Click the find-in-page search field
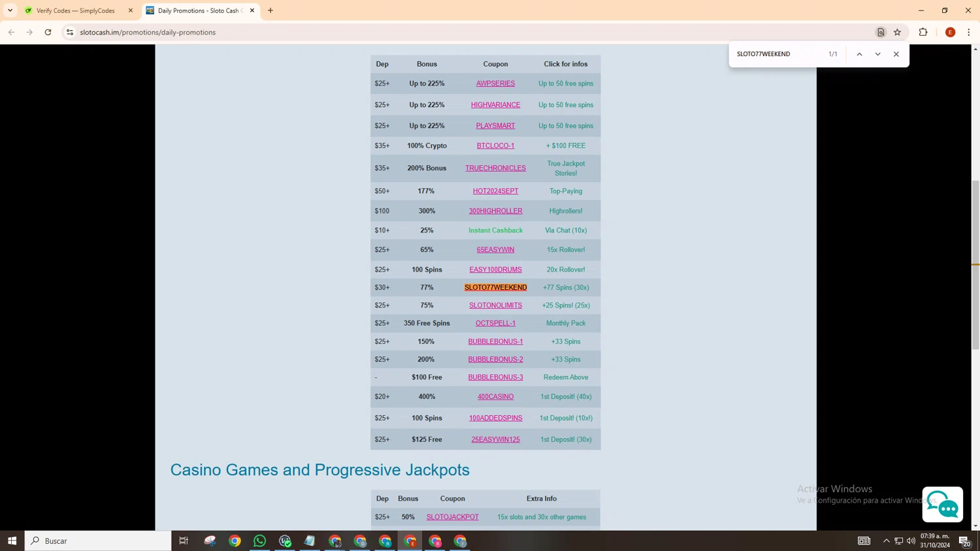 click(x=778, y=54)
